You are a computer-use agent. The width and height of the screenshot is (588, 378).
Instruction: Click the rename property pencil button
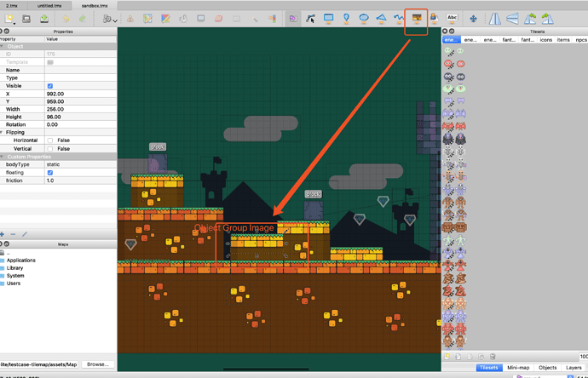coord(25,234)
